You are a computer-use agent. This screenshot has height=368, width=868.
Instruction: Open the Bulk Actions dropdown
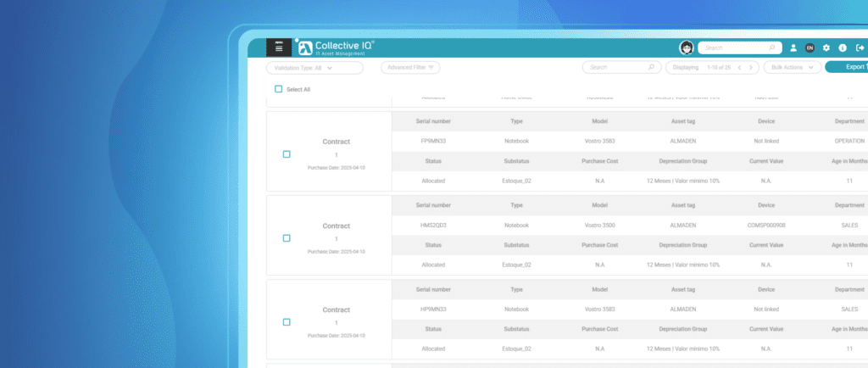793,68
